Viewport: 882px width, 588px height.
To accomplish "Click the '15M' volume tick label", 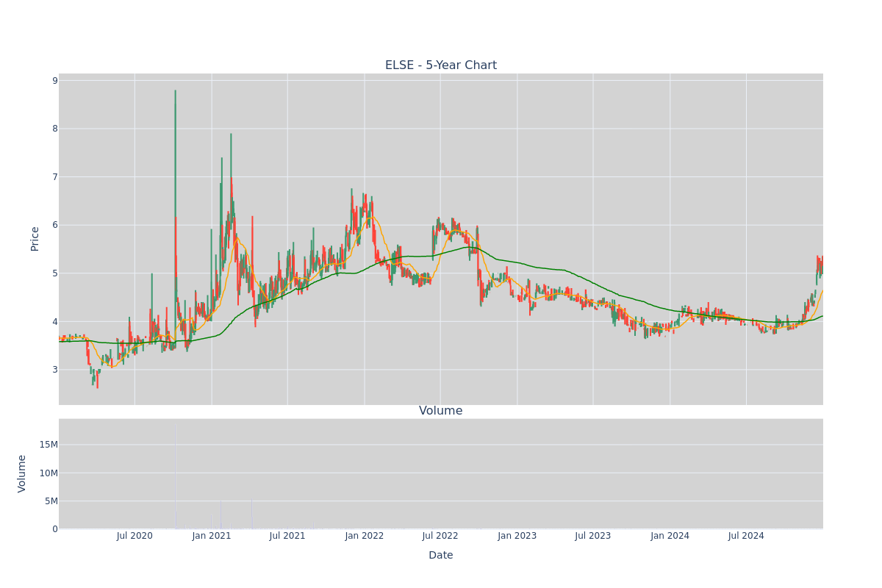I will click(x=49, y=445).
